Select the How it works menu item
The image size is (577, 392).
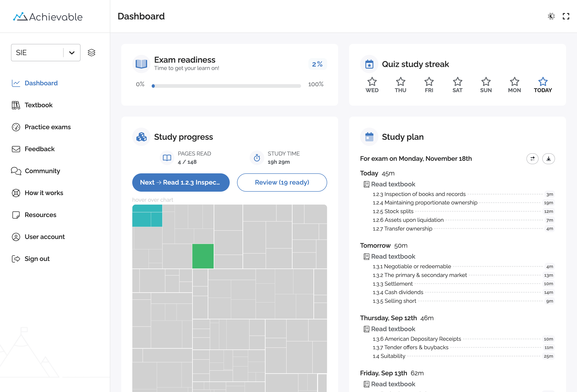coord(44,193)
